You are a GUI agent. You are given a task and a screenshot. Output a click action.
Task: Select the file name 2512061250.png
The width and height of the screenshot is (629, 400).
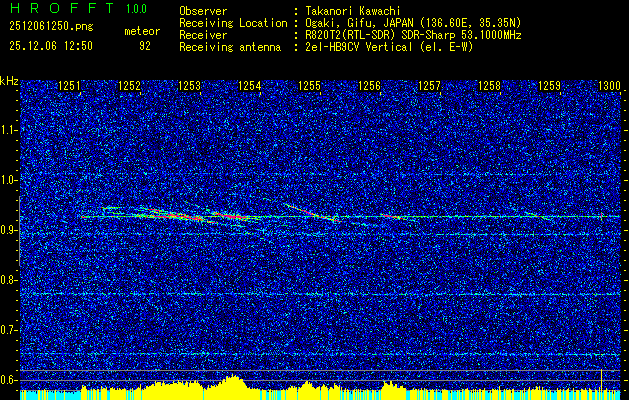coord(51,26)
